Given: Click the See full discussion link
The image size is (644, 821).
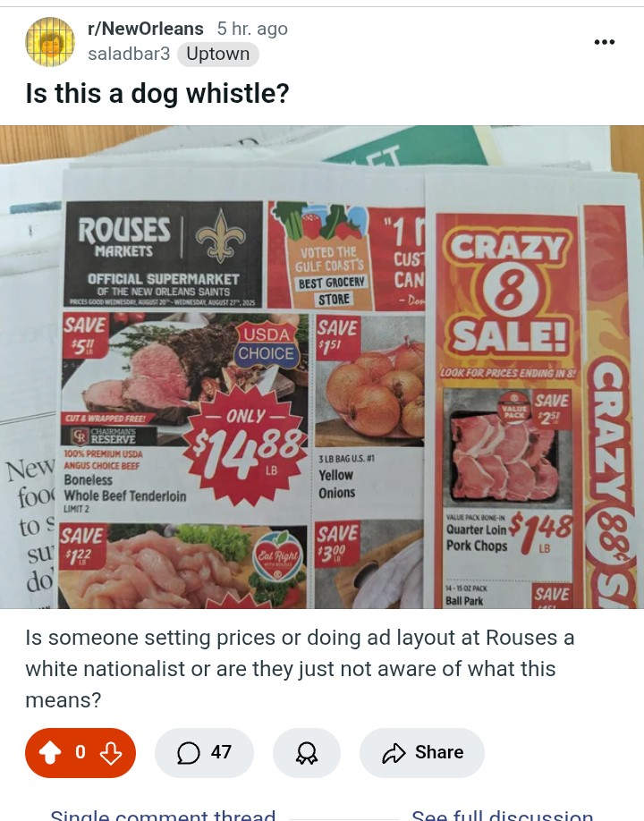Looking at the screenshot, I should coord(503,815).
